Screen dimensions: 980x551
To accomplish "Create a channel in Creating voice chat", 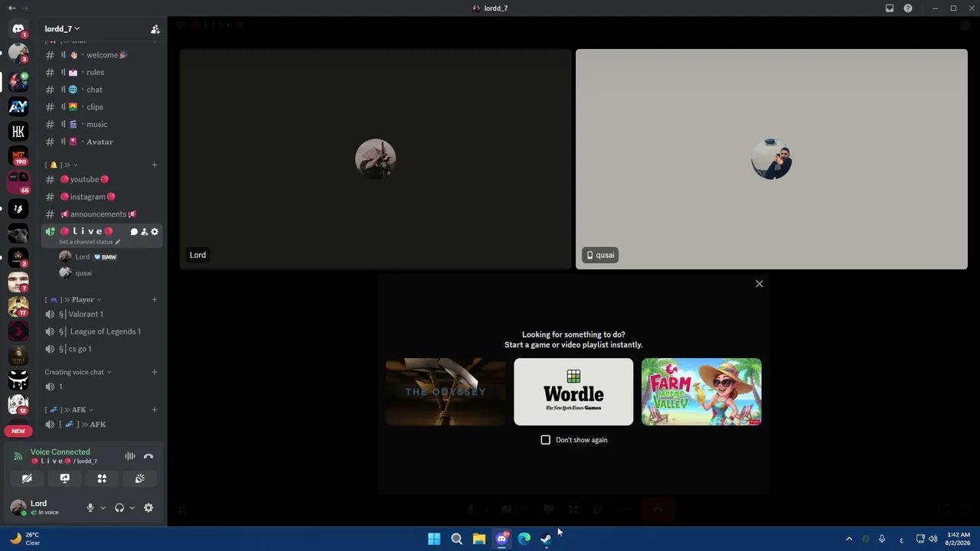I will click(155, 372).
